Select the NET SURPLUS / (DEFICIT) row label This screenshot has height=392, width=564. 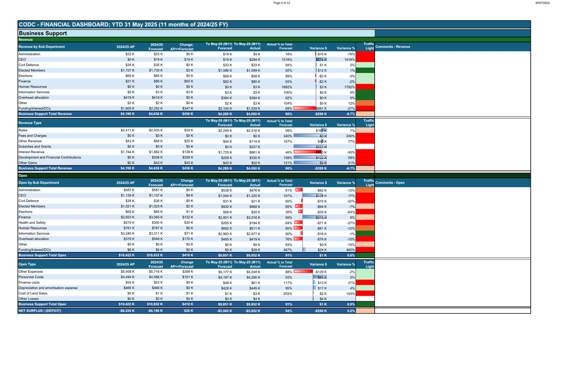[x=40, y=311]
